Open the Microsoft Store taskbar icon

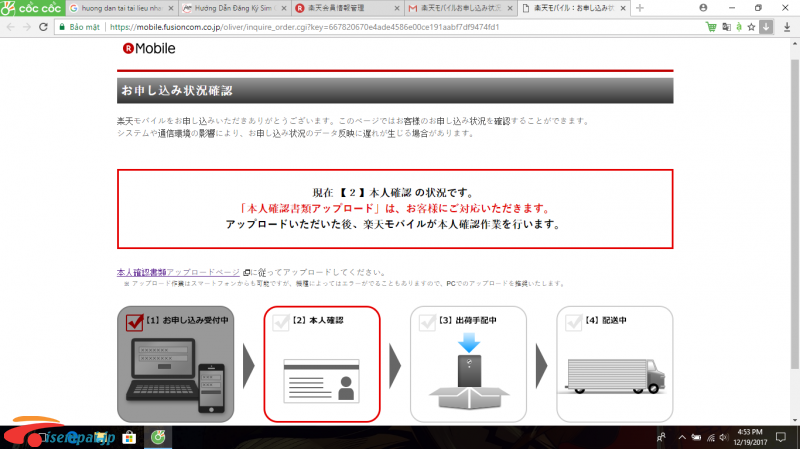tap(129, 438)
